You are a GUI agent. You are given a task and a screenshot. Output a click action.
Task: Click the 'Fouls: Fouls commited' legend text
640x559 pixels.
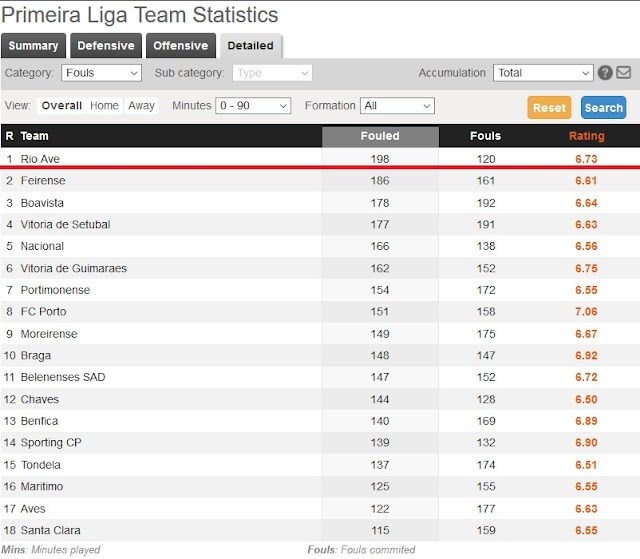click(x=361, y=550)
